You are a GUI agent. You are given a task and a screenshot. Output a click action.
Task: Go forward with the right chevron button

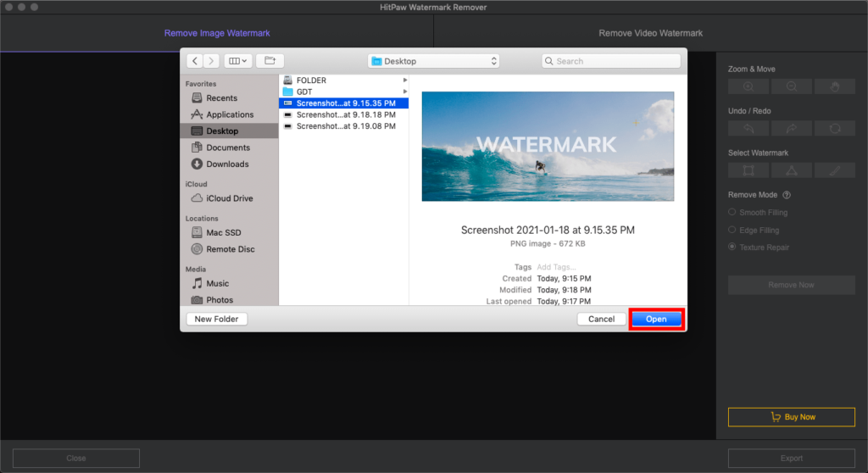[211, 61]
